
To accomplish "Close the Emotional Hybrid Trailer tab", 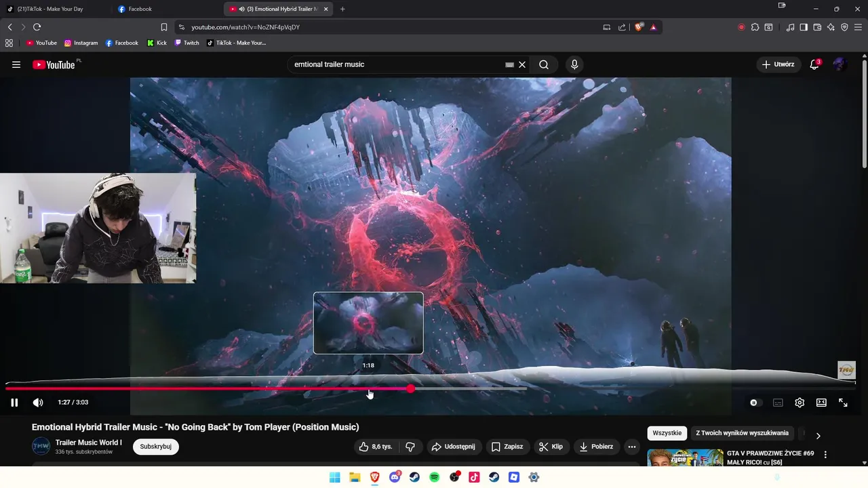I will pyautogui.click(x=325, y=9).
